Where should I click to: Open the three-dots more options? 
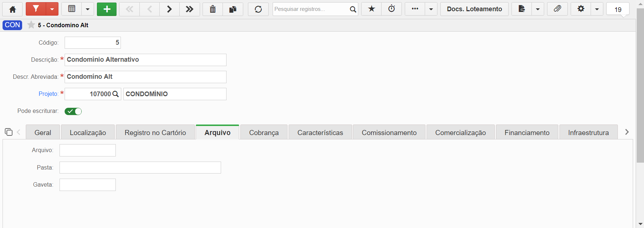[x=415, y=9]
